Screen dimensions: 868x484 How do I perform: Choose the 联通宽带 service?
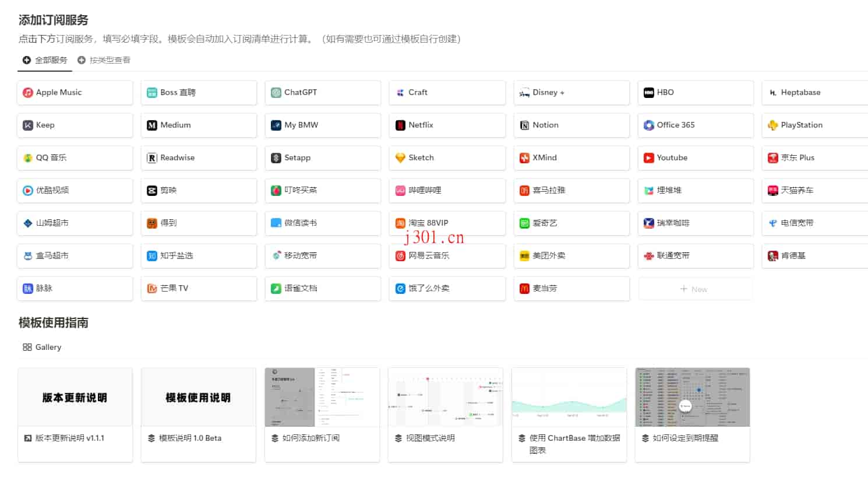[x=695, y=256]
